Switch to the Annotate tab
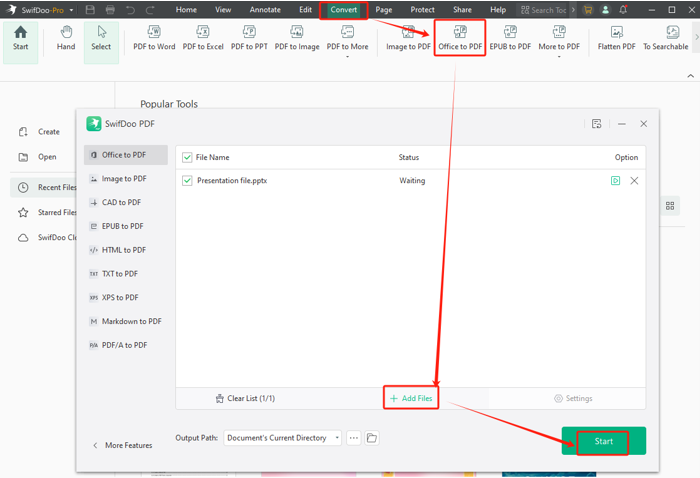This screenshot has width=700, height=478. (x=265, y=9)
